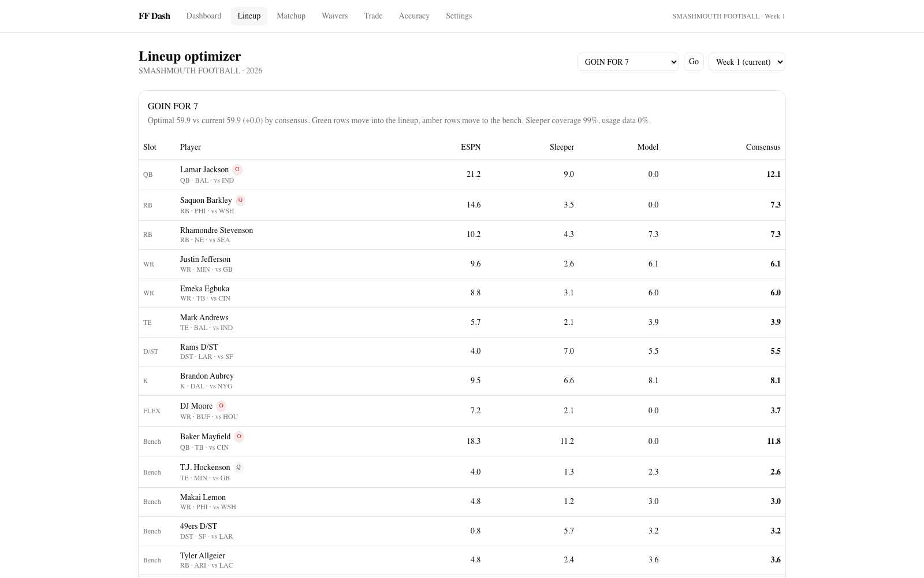Select the Lineup tab
Image resolution: width=924 pixels, height=578 pixels.
[x=249, y=16]
